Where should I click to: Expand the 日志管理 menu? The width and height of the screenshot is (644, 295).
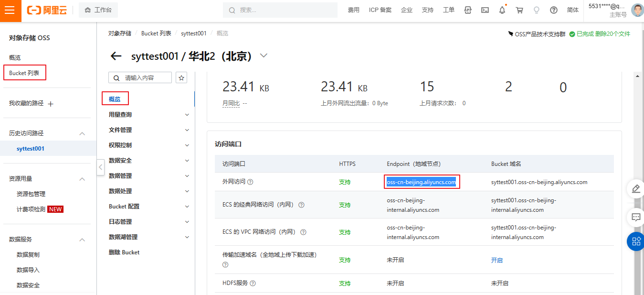tap(187, 222)
